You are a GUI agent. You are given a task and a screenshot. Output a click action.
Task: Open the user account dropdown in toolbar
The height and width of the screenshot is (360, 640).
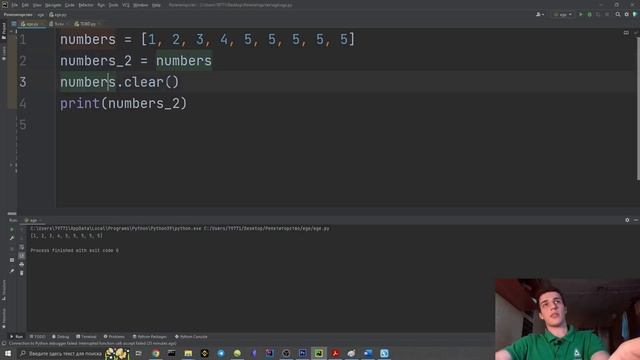(x=540, y=15)
